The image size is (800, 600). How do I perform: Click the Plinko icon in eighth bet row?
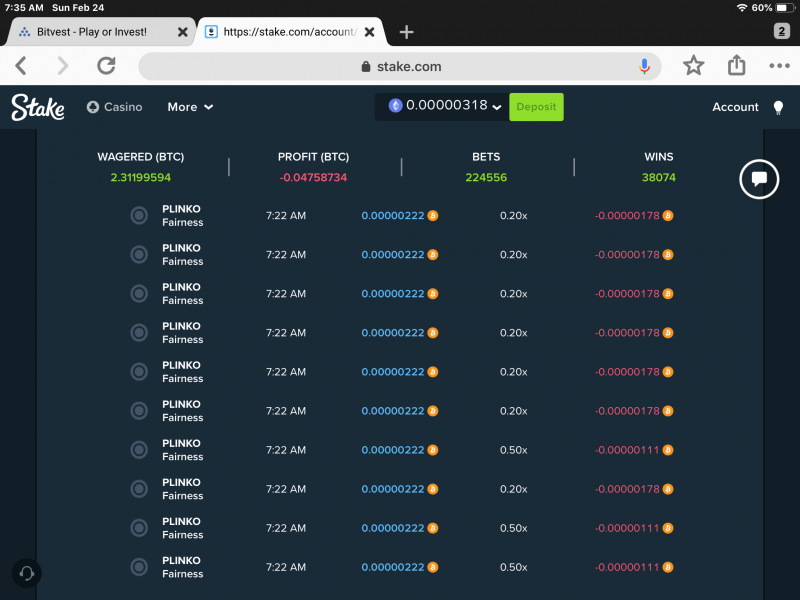139,489
